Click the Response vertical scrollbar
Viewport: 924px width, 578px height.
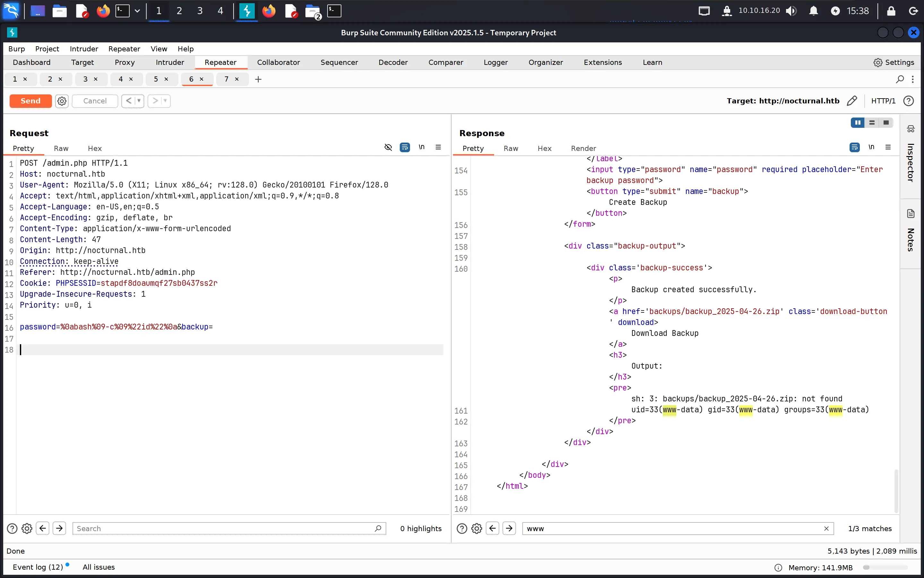896,491
